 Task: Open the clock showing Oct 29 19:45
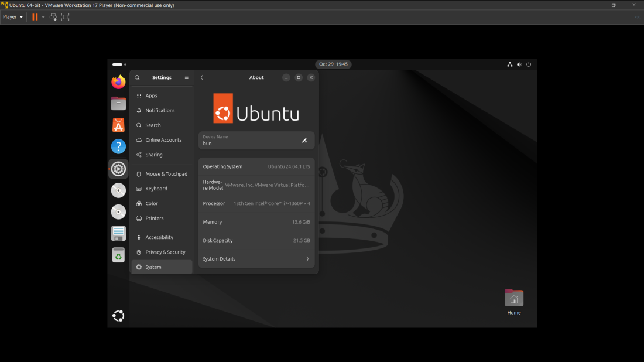click(x=333, y=64)
